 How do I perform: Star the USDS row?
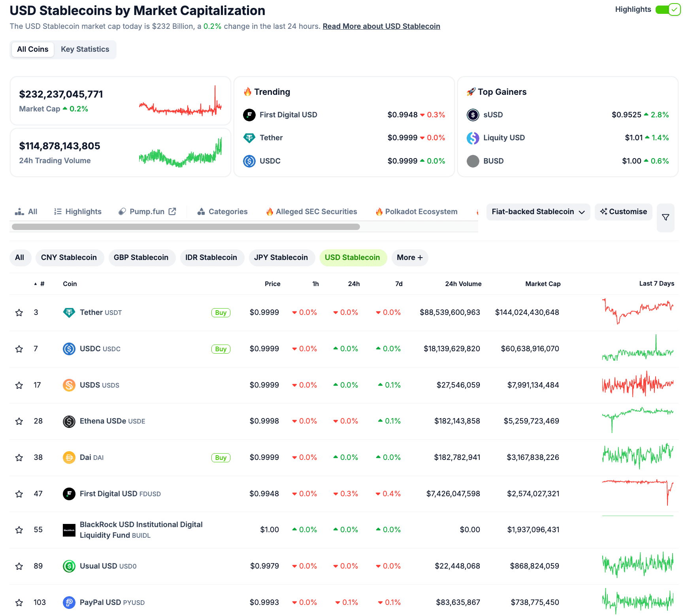coord(19,385)
